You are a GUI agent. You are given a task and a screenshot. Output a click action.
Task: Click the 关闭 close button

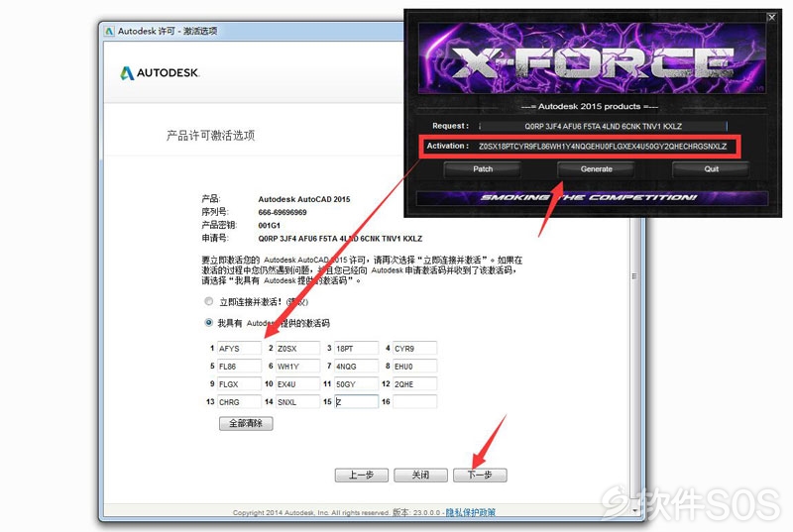pyautogui.click(x=420, y=475)
